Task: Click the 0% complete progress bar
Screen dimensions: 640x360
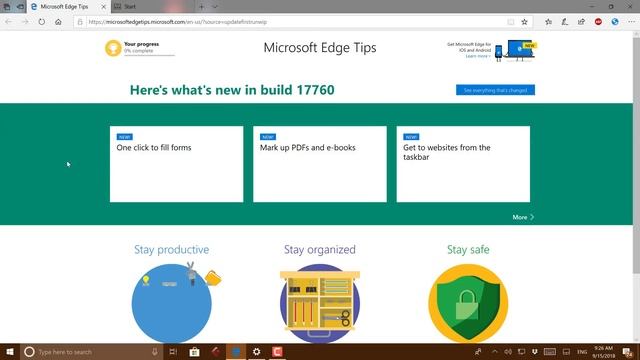Action: point(149,54)
